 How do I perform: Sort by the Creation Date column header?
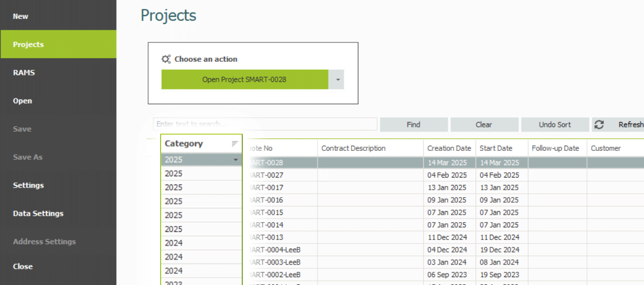tap(449, 148)
